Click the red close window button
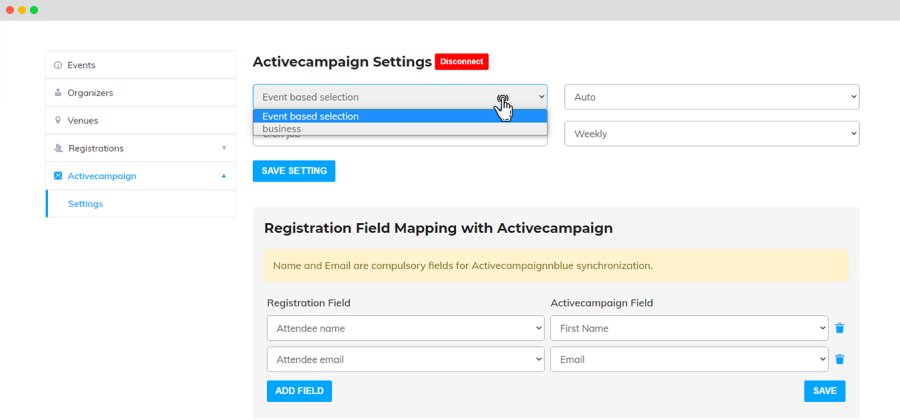 coord(10,10)
